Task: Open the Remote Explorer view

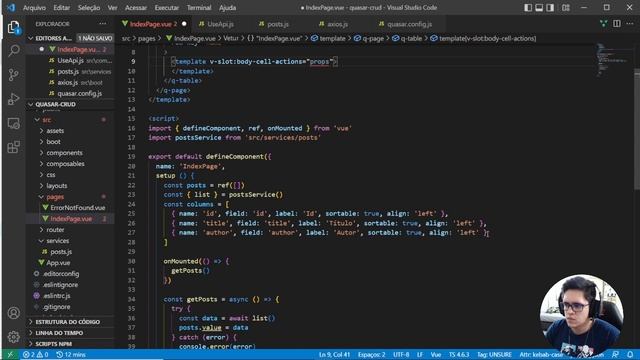Action: coord(13,123)
